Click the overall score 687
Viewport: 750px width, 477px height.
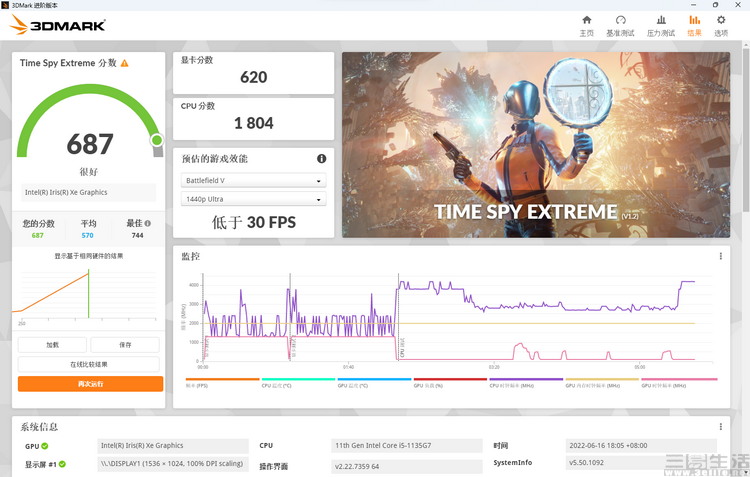[90, 144]
